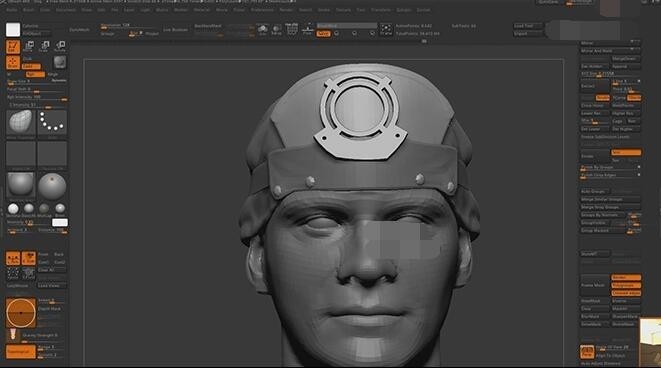The image size is (661, 368).
Task: Adjust the Polish Crisp Edges slider
Action: click(610, 175)
